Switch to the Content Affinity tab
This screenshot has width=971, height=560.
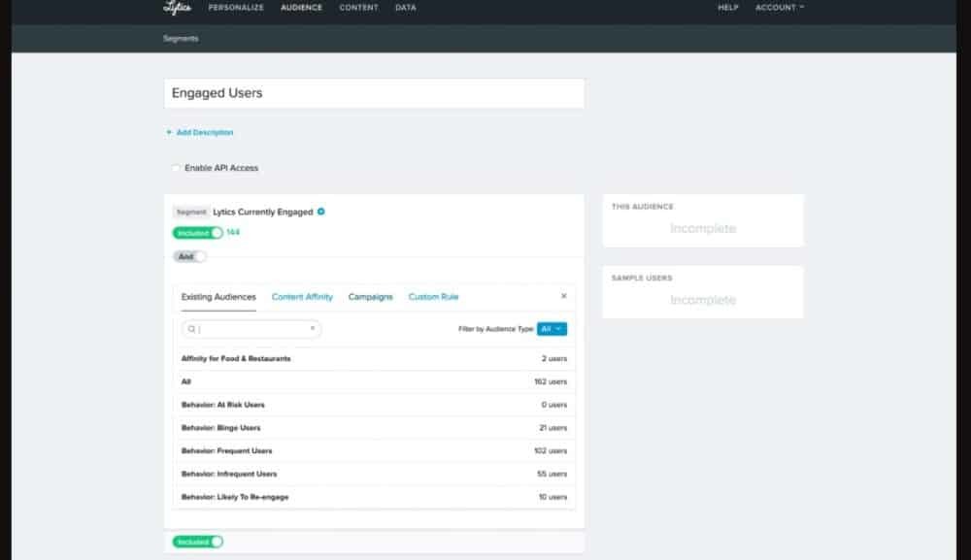tap(302, 297)
